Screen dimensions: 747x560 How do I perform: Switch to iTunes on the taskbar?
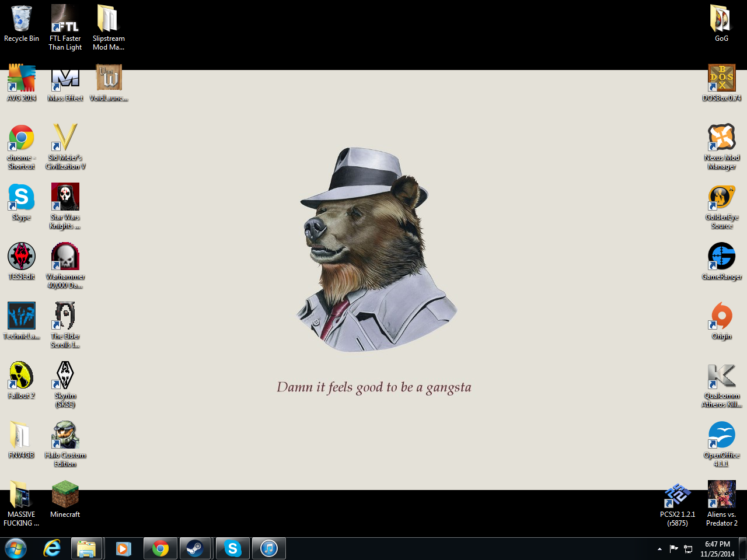coord(269,549)
